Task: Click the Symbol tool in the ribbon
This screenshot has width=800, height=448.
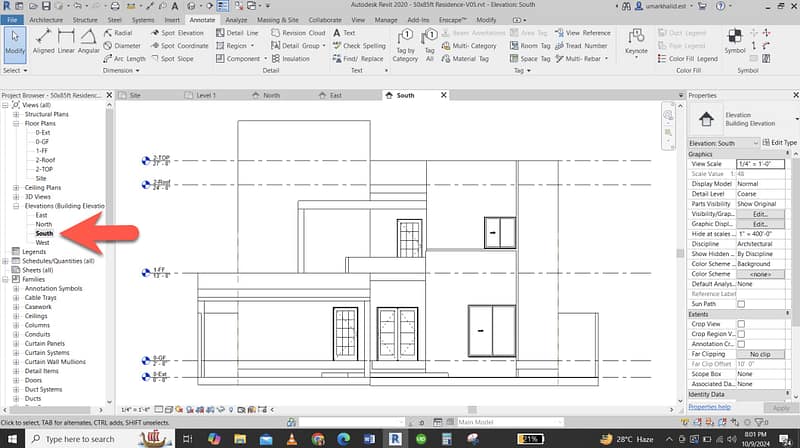Action: (735, 42)
